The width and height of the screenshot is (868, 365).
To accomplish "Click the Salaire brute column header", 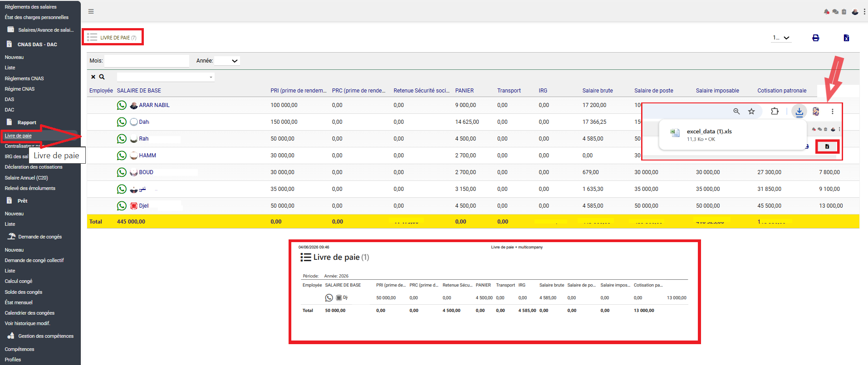I will point(598,91).
